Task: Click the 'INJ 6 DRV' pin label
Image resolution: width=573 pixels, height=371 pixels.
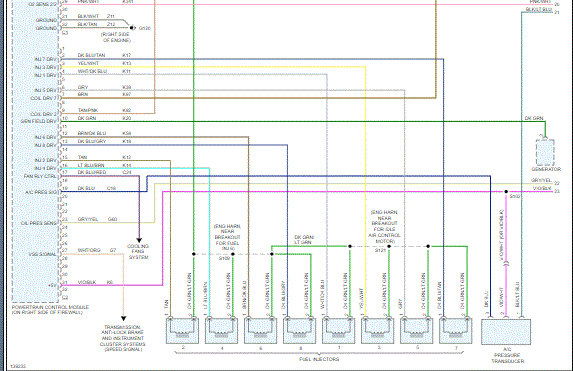Action: pos(46,137)
